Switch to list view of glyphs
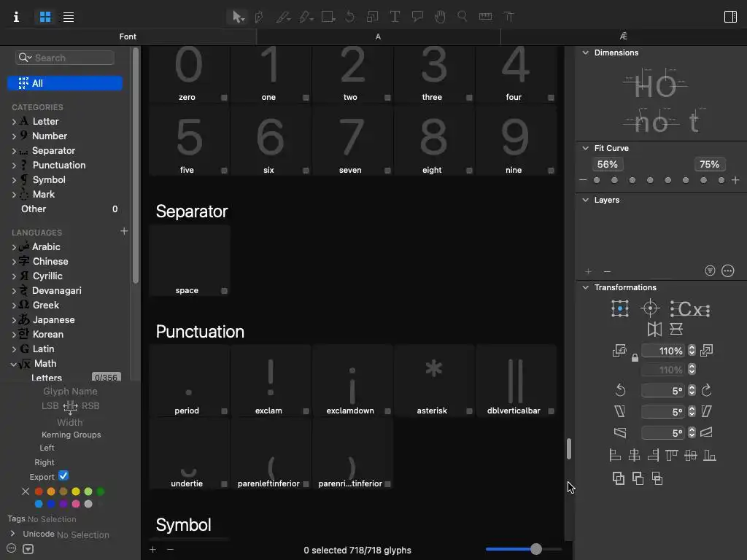 69,17
